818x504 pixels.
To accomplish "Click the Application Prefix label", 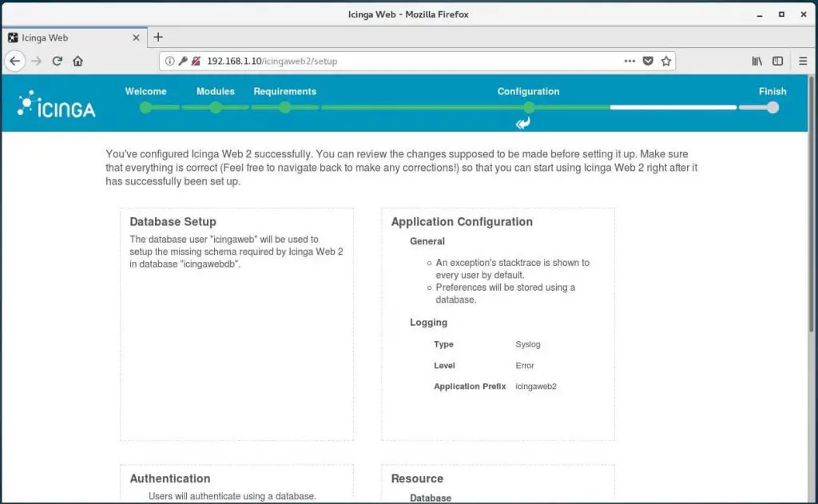I will click(470, 387).
